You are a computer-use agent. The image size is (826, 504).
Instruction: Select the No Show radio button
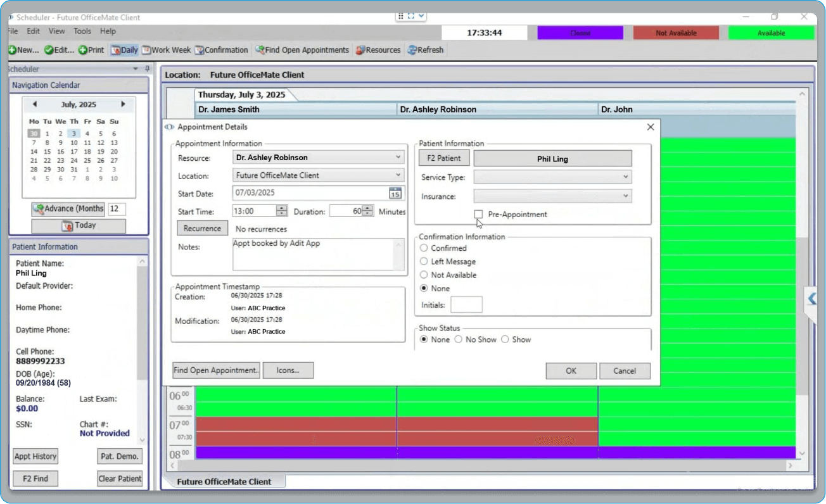[458, 339]
